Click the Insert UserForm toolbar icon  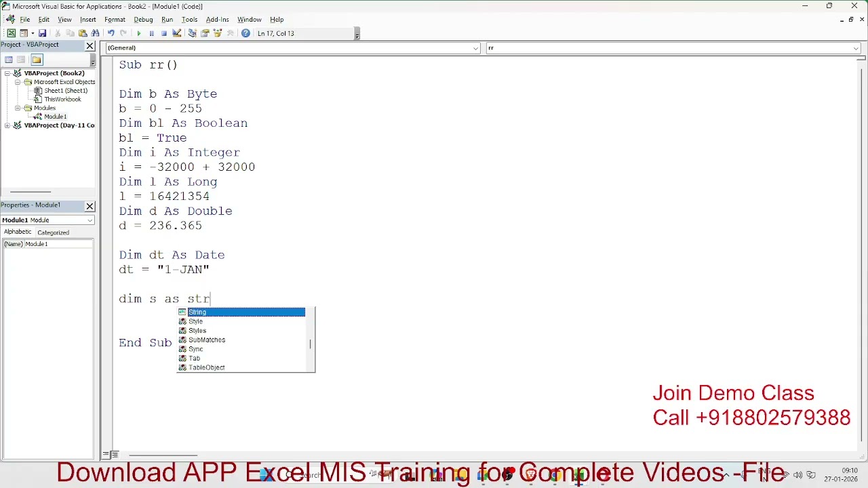click(x=24, y=33)
